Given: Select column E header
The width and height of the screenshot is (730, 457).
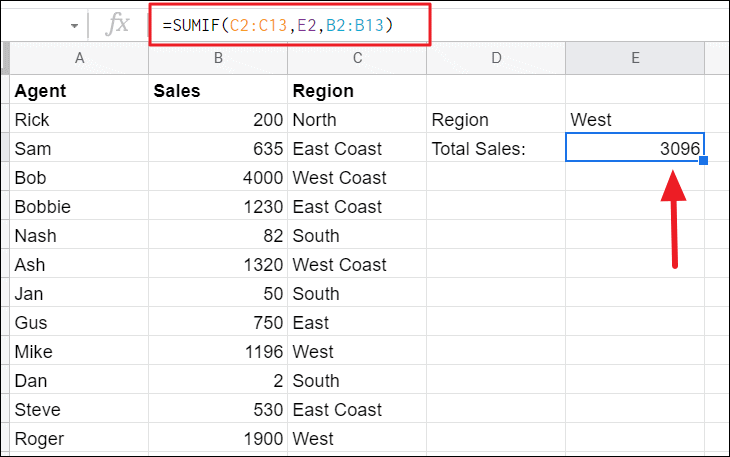Looking at the screenshot, I should coord(634,59).
